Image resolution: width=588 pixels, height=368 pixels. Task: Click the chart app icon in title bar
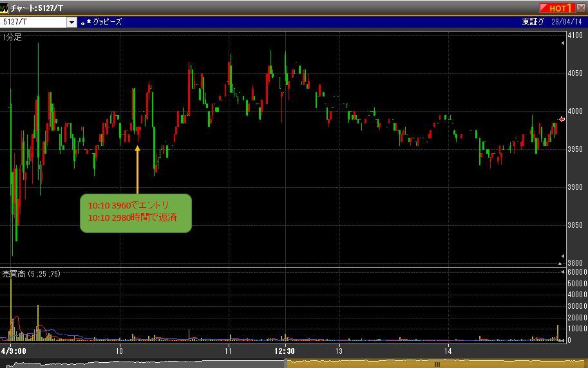click(4, 8)
